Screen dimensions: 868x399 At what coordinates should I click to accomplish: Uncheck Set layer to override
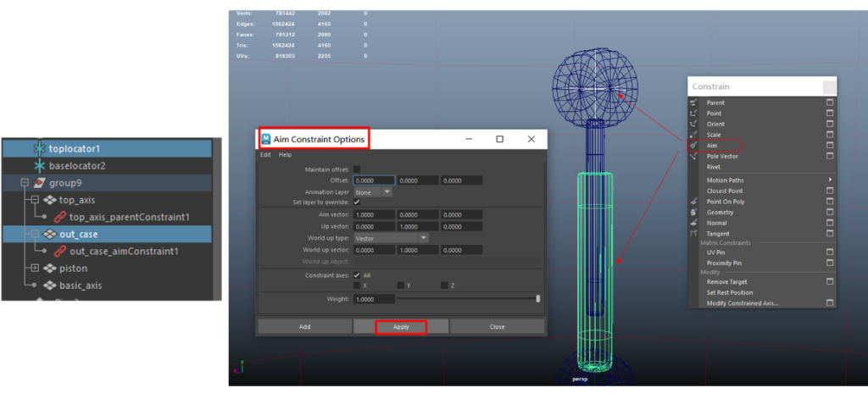(357, 202)
